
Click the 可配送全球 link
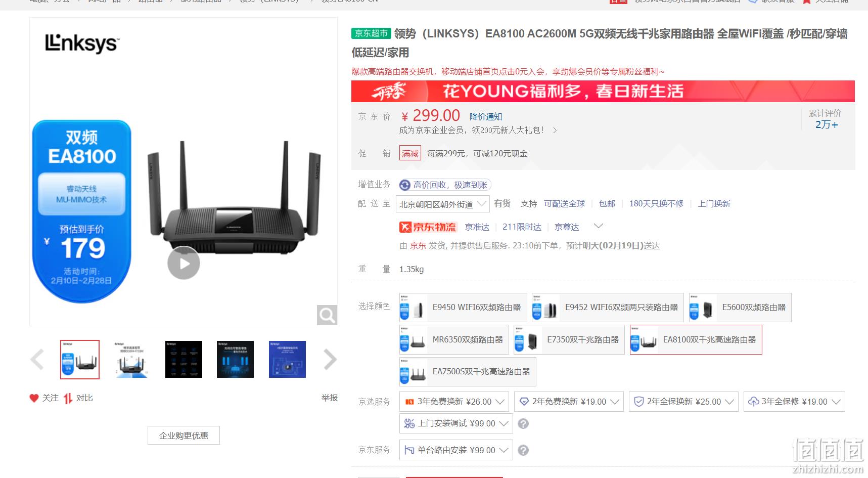pos(564,204)
